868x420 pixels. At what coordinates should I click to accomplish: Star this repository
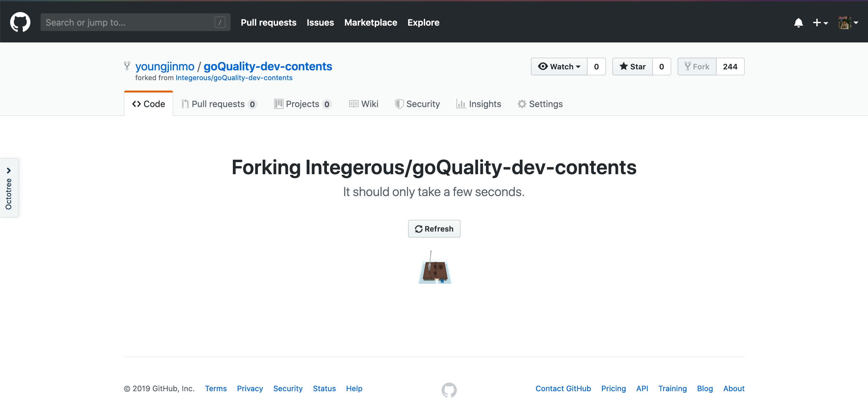pos(632,66)
